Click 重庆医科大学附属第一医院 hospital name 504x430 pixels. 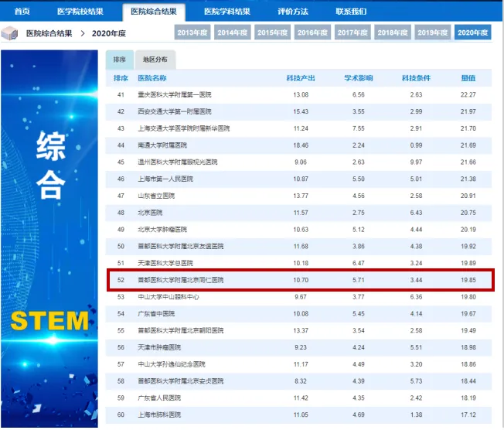click(x=175, y=94)
